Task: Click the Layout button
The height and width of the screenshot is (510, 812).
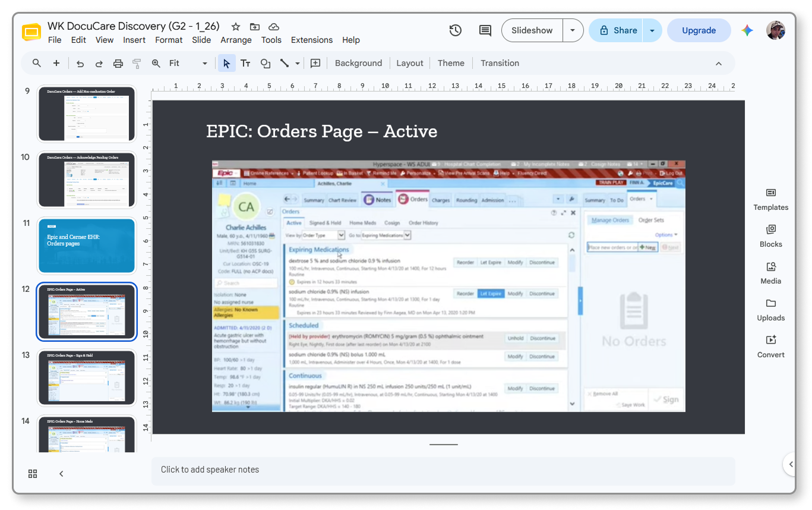Action: (x=410, y=63)
